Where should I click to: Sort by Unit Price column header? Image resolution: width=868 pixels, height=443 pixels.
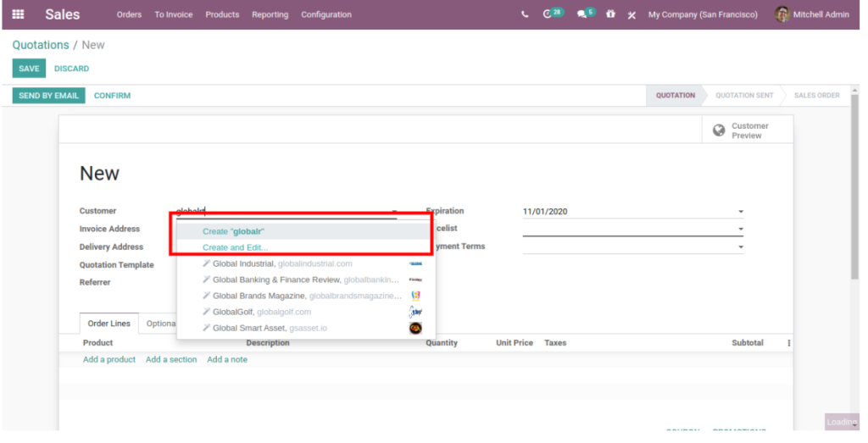pos(515,343)
